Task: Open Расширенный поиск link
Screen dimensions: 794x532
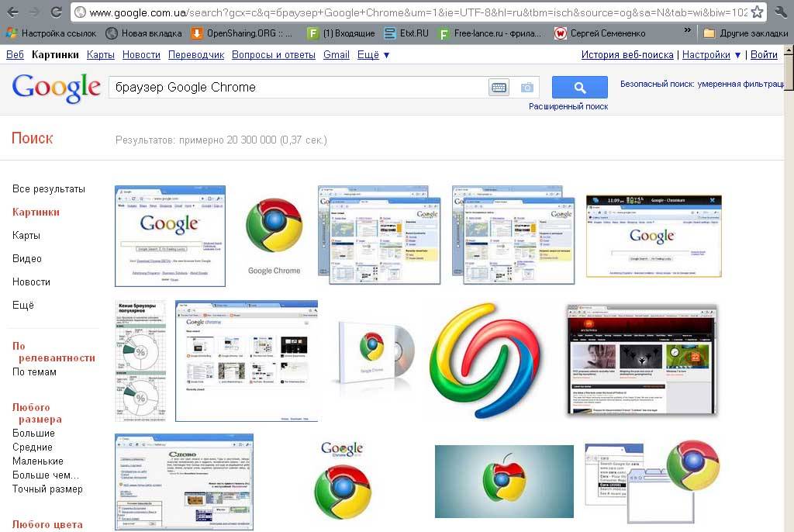Action: point(568,106)
